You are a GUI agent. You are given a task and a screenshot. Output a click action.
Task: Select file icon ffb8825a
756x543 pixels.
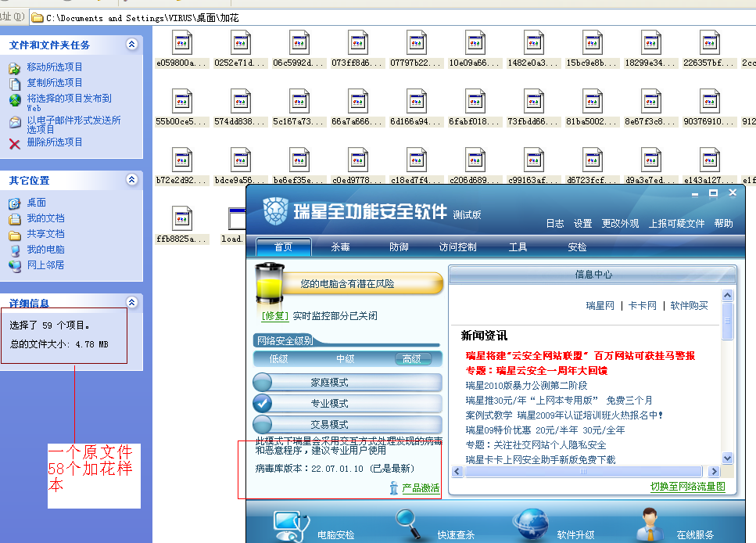point(182,218)
